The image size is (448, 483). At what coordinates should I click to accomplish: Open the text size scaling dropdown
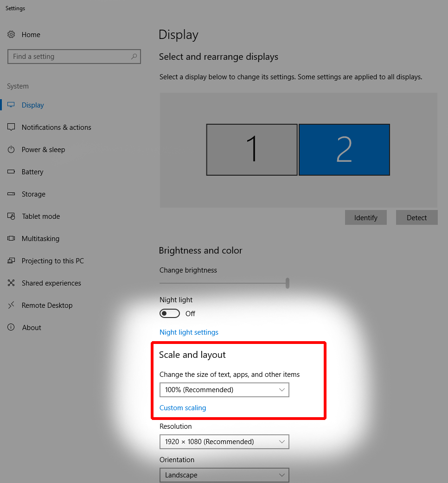(x=224, y=390)
